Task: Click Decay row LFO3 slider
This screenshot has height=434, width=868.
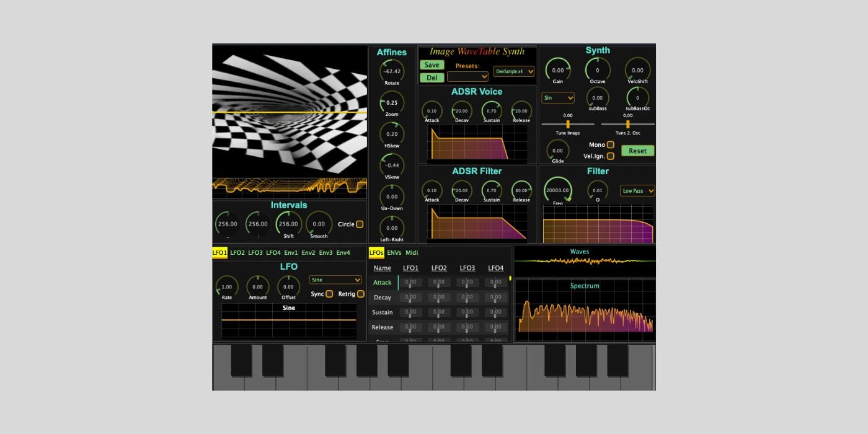Action: click(x=467, y=298)
